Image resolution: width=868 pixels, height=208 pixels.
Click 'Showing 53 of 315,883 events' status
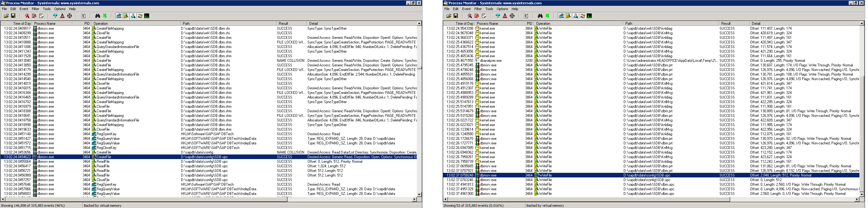[x=473, y=205]
